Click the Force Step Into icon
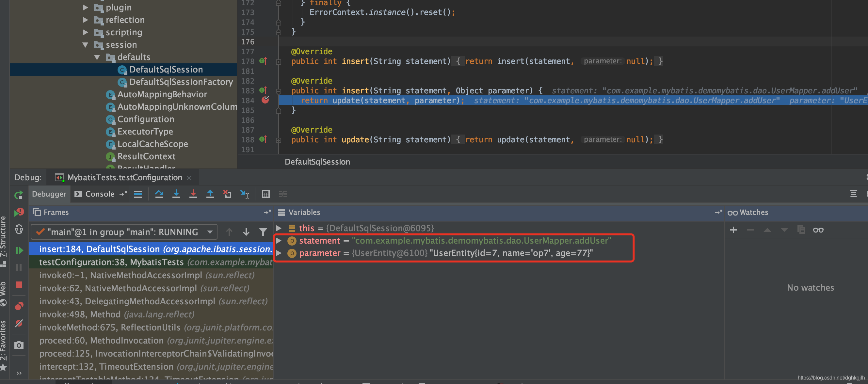The height and width of the screenshot is (384, 868). click(193, 194)
